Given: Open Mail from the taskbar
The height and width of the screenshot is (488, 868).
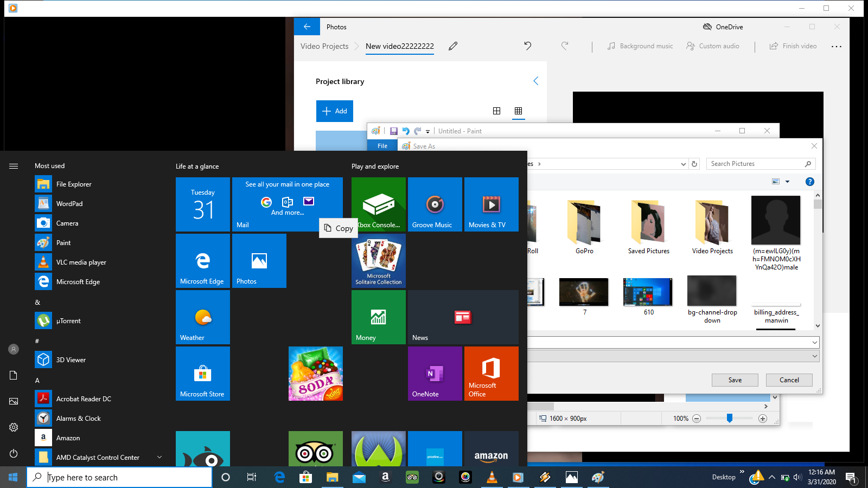Looking at the screenshot, I should [x=359, y=477].
